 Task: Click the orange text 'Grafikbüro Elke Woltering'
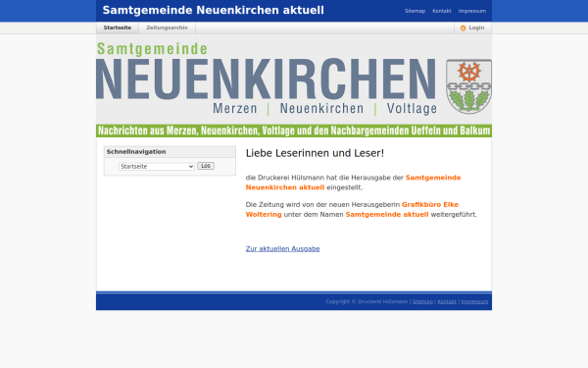click(x=352, y=210)
